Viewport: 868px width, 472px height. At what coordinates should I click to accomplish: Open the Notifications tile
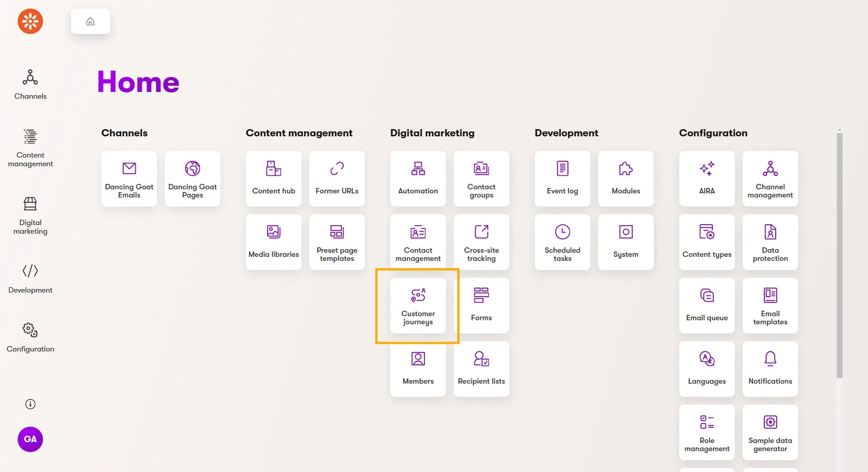pyautogui.click(x=770, y=369)
